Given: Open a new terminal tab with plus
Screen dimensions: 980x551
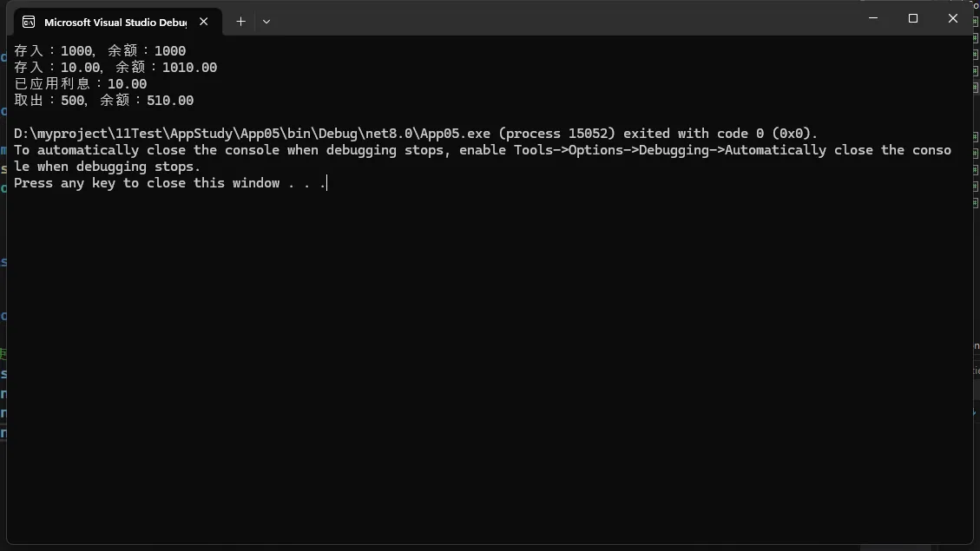Looking at the screenshot, I should pyautogui.click(x=240, y=21).
